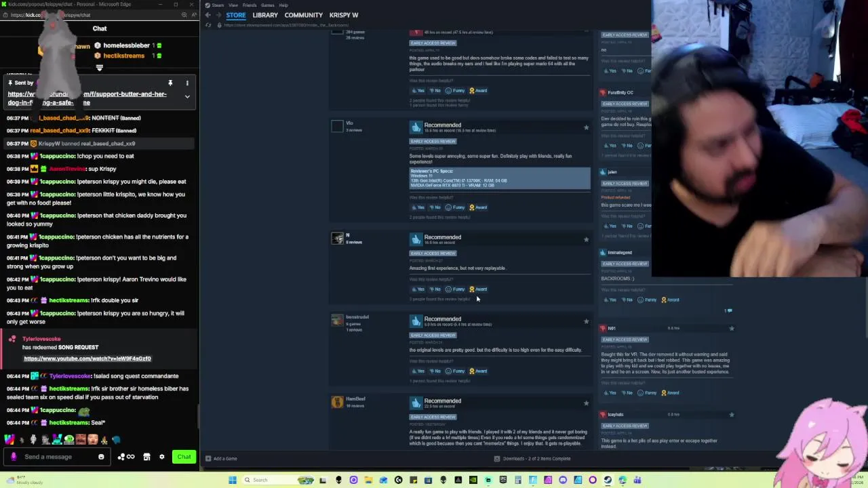Open benstrudel's reviewer profile name
Screen dimensions: 868x488
point(357,317)
